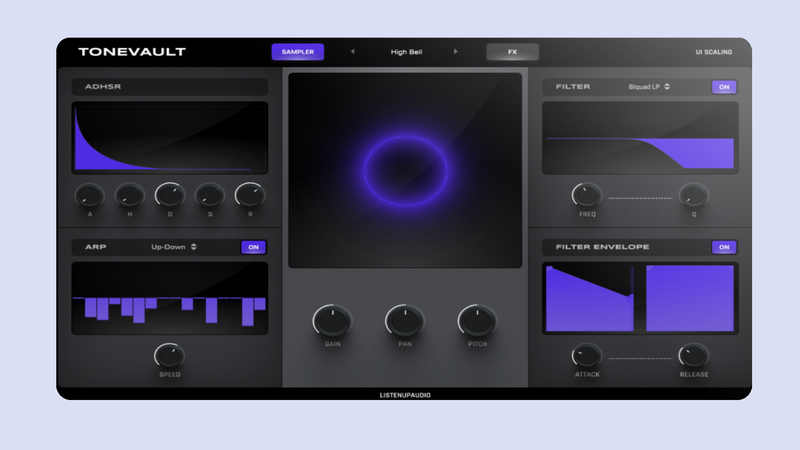Open the High Bell preset selector
Viewport: 800px width, 450px height.
405,52
